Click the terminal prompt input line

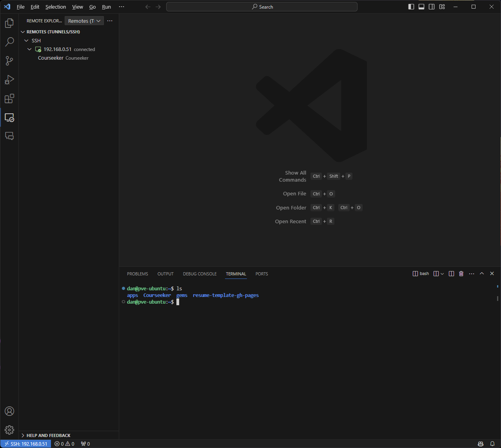click(x=153, y=302)
